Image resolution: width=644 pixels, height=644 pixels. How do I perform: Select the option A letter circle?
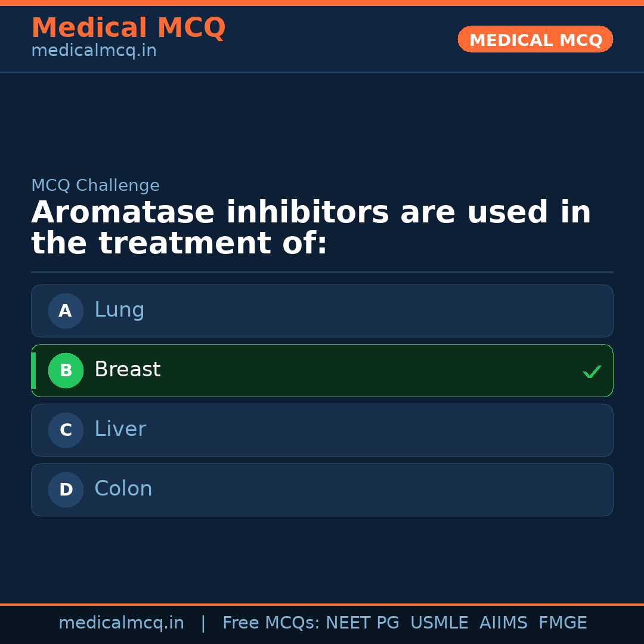tap(66, 311)
